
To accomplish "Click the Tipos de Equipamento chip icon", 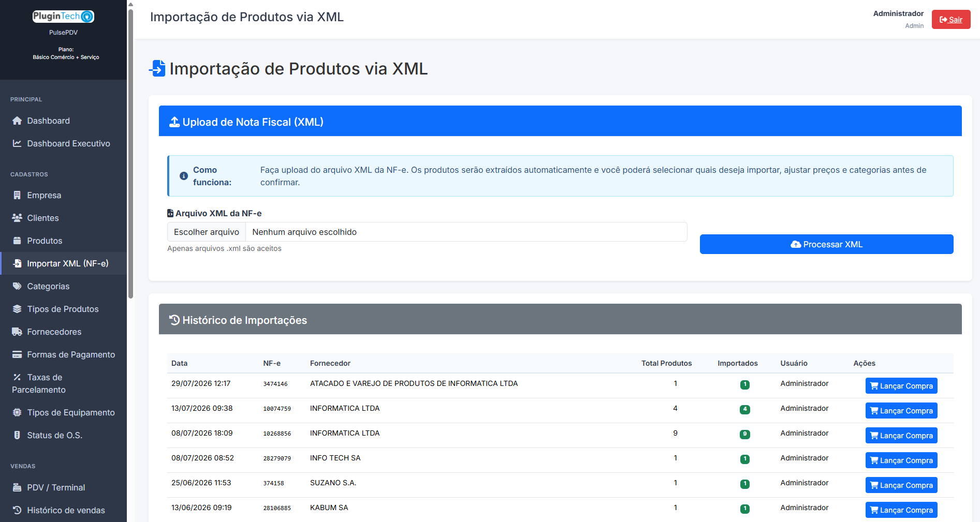I will [x=17, y=412].
